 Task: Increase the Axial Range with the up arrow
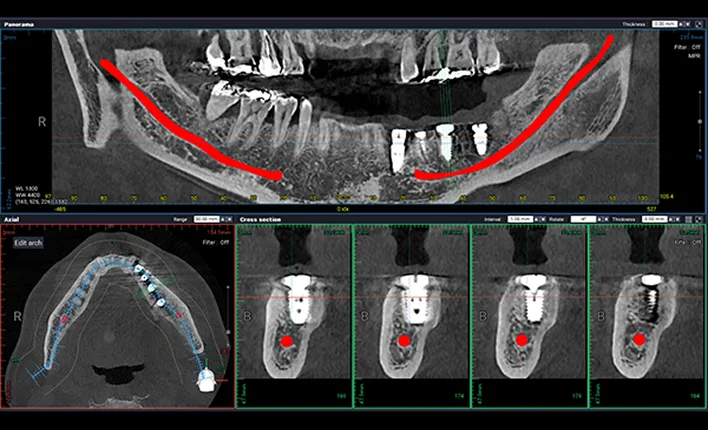tap(223, 219)
